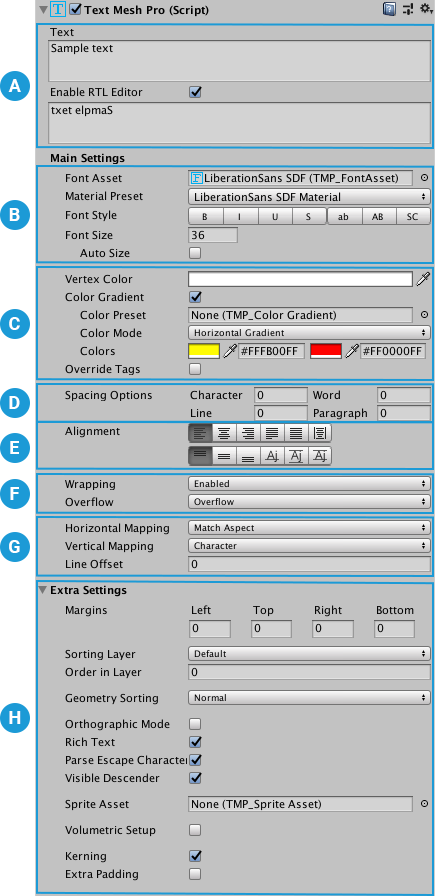Select middle vertical alignment icon

224,456
